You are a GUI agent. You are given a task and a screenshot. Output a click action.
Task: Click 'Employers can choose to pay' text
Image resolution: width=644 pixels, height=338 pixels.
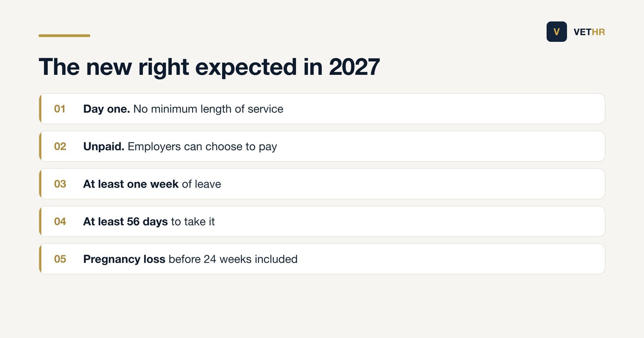tap(202, 147)
